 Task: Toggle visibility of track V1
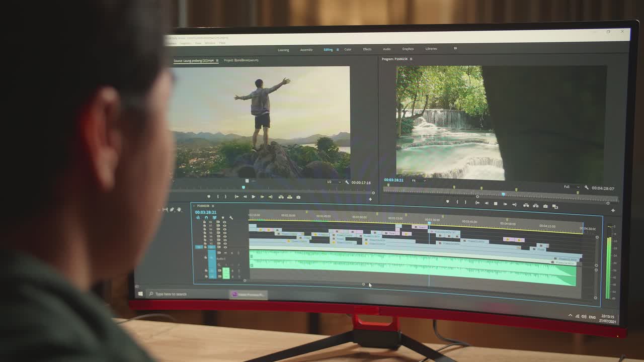point(225,247)
